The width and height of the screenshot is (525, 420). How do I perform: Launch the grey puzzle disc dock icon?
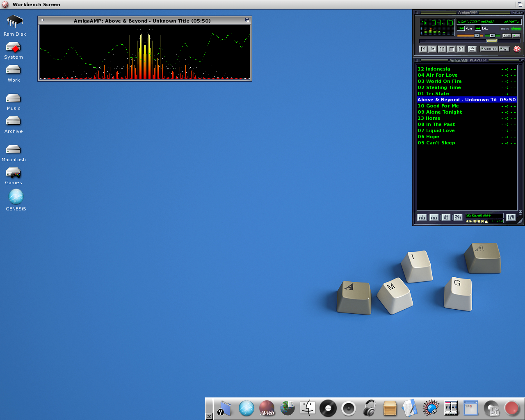coord(491,409)
